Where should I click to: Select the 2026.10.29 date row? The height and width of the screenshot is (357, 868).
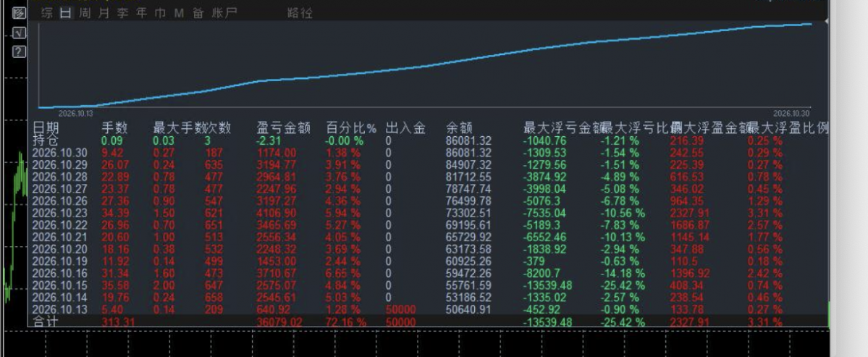tap(60, 165)
